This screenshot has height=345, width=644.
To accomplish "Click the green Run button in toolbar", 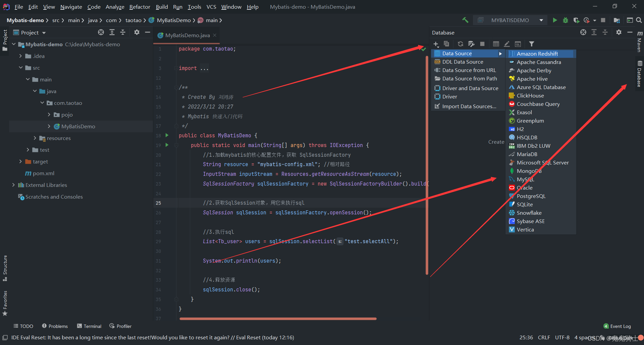I will pyautogui.click(x=555, y=20).
